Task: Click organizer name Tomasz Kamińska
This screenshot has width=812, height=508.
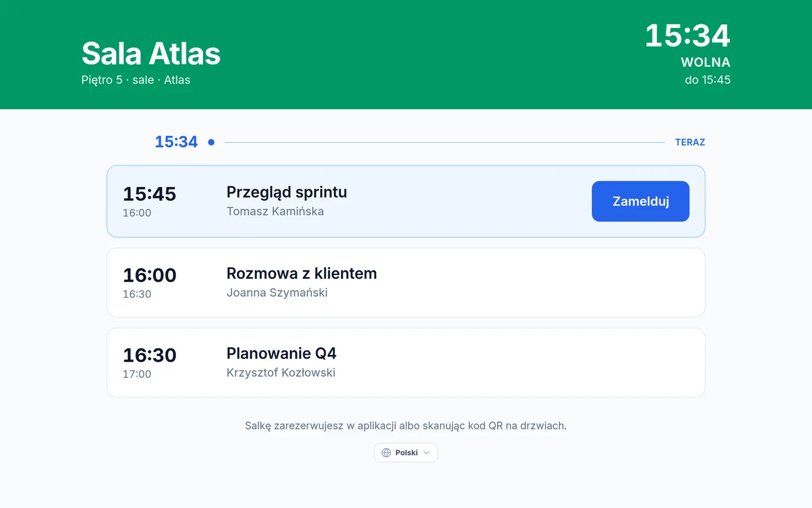Action: coord(275,211)
